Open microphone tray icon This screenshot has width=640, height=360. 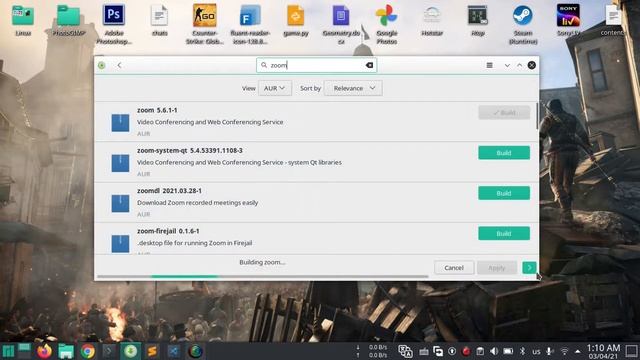(550, 351)
